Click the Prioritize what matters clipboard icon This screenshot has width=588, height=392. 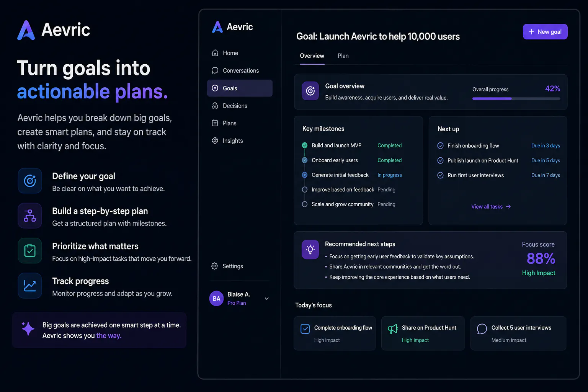coord(30,251)
